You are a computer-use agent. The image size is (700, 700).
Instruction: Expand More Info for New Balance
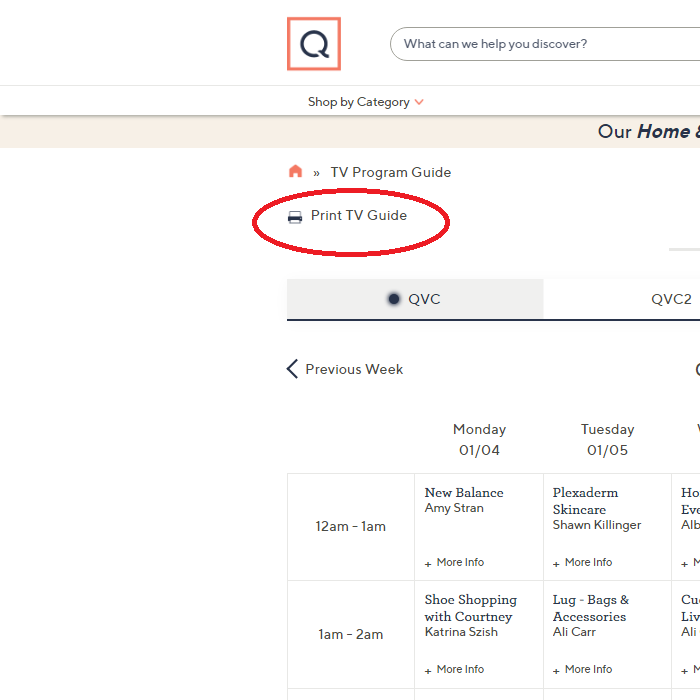click(x=455, y=563)
